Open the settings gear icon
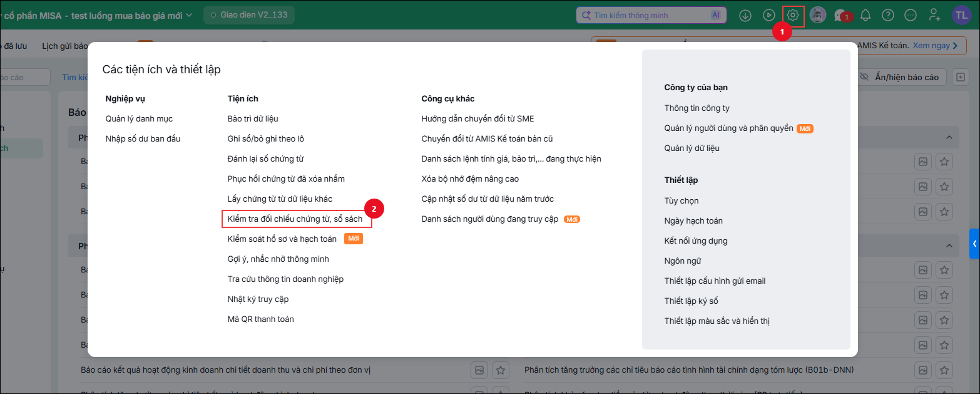The height and width of the screenshot is (394, 980). pyautogui.click(x=793, y=15)
